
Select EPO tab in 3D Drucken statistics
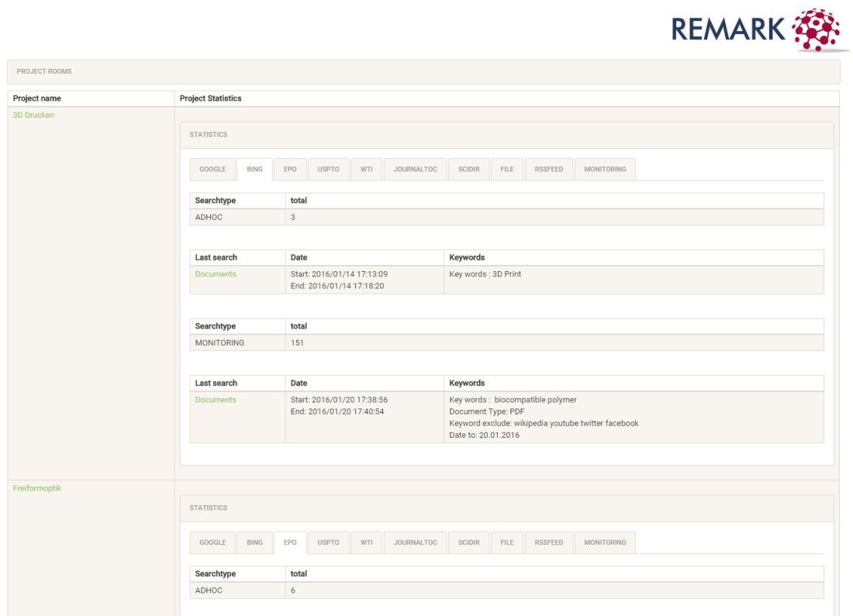click(x=290, y=169)
